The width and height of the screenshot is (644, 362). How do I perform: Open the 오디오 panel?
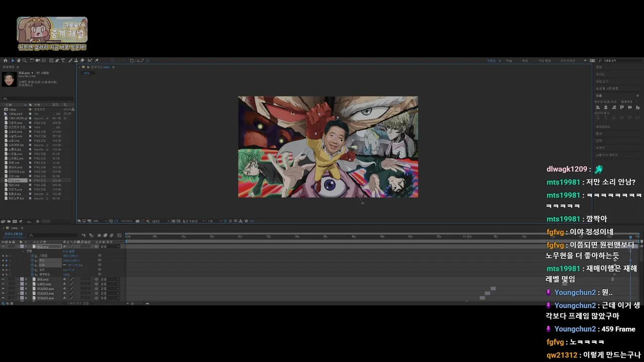(x=600, y=74)
